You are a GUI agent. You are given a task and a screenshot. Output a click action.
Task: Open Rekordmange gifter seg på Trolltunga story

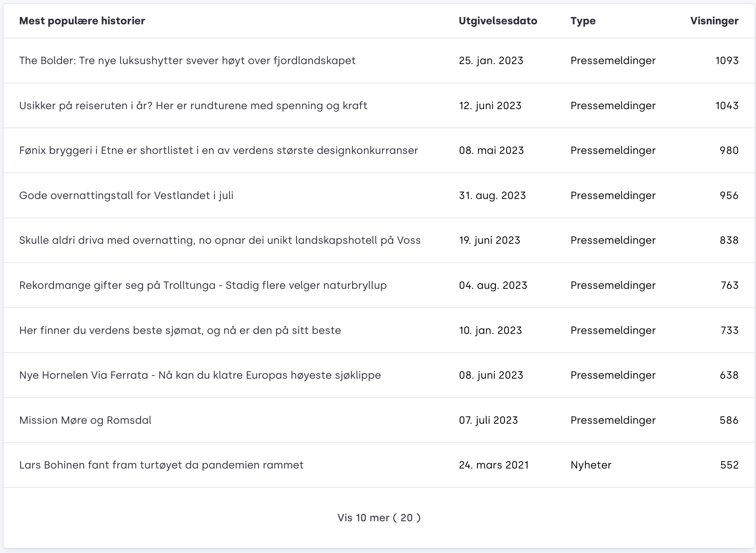click(203, 286)
